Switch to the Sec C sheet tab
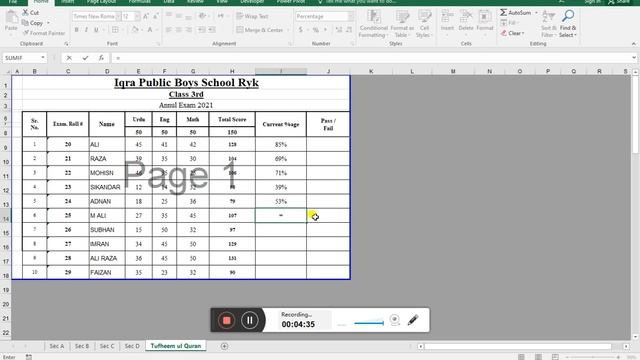640x360 pixels. (x=107, y=346)
